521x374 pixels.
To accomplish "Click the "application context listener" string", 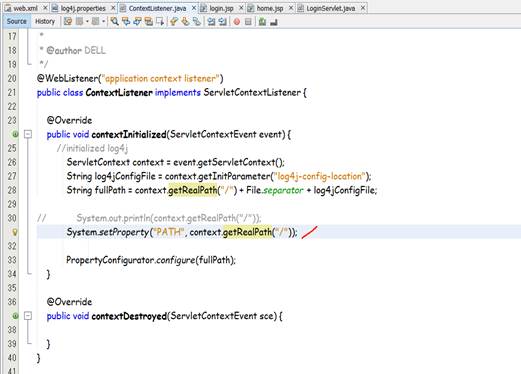I will coord(161,78).
